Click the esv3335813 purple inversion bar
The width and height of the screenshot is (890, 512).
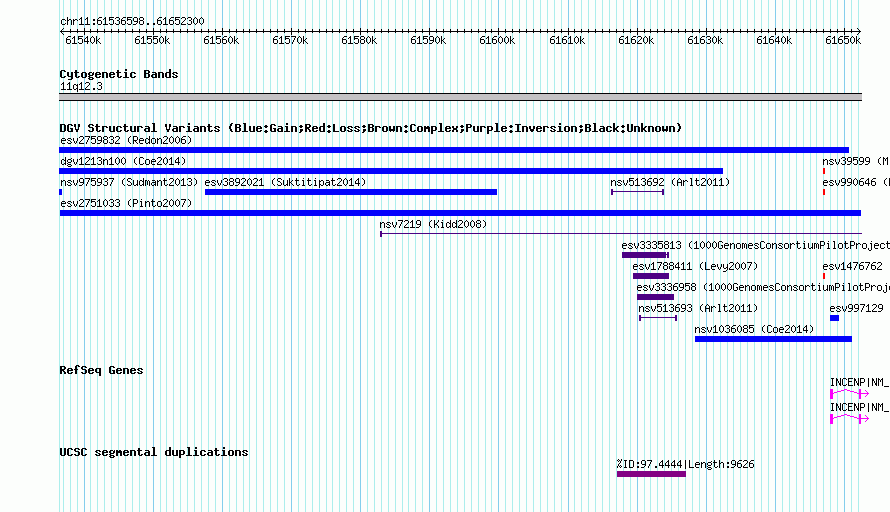645,255
